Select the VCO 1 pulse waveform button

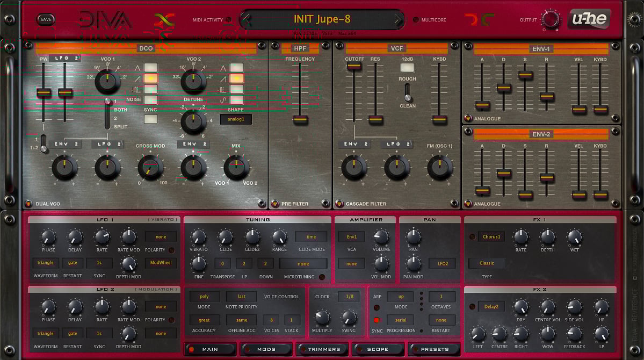(x=151, y=89)
